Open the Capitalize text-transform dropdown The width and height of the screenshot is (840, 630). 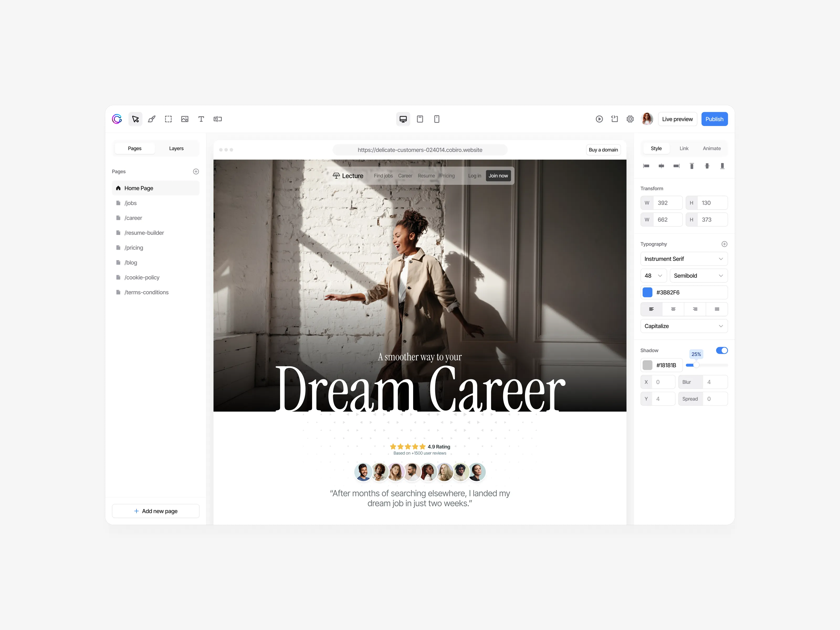coord(684,326)
